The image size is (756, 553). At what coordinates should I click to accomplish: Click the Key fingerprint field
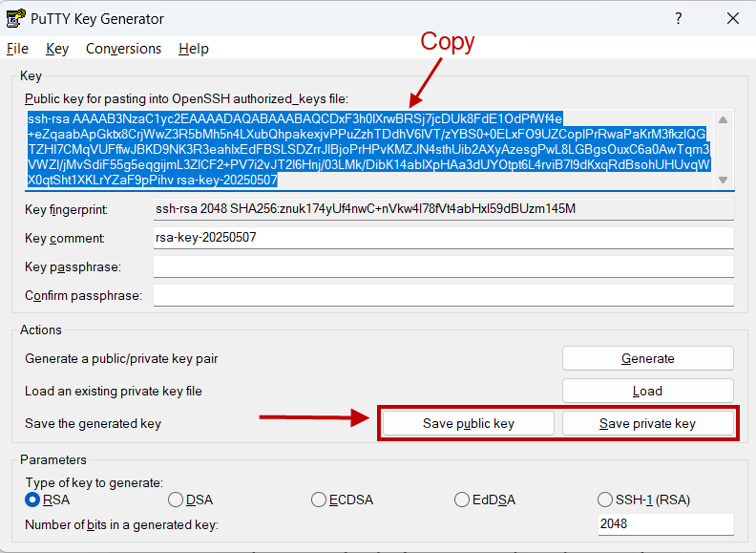444,209
